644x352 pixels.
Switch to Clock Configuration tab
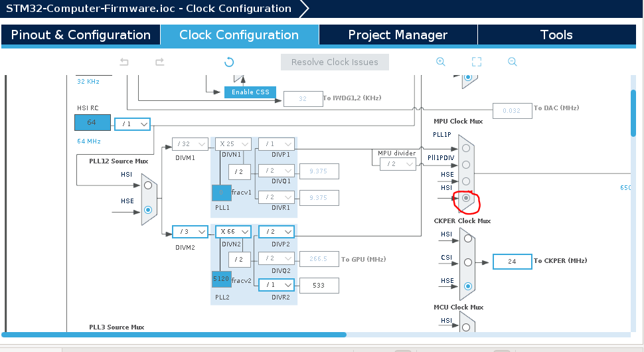pyautogui.click(x=239, y=35)
